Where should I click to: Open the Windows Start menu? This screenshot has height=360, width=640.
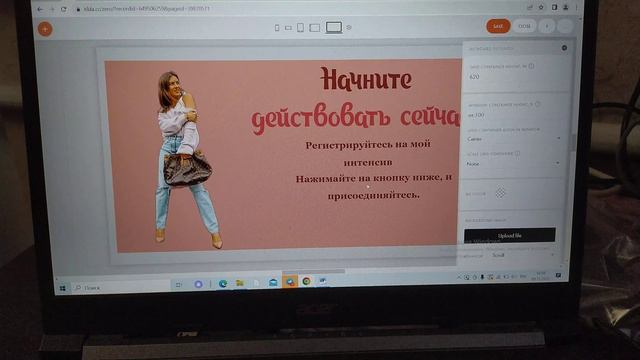tap(63, 288)
